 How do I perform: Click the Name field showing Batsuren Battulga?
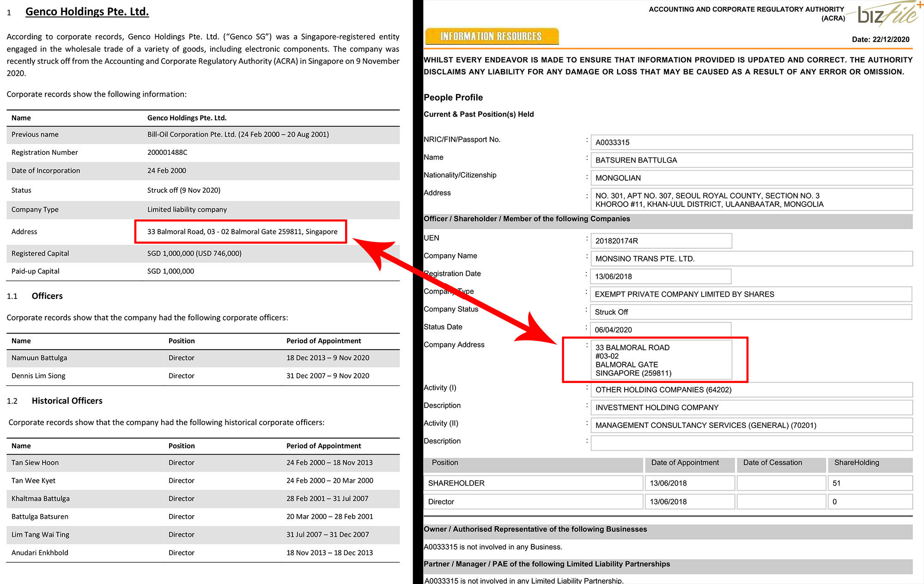tap(751, 160)
